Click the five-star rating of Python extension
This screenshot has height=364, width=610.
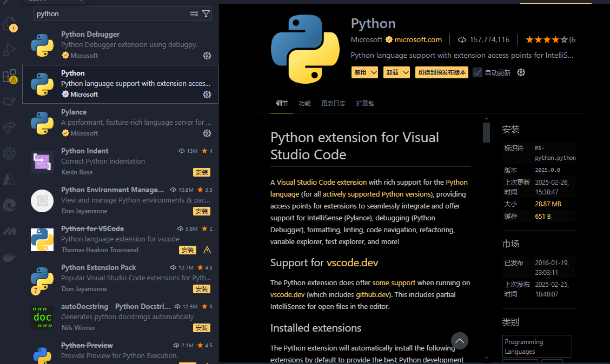pyautogui.click(x=547, y=39)
